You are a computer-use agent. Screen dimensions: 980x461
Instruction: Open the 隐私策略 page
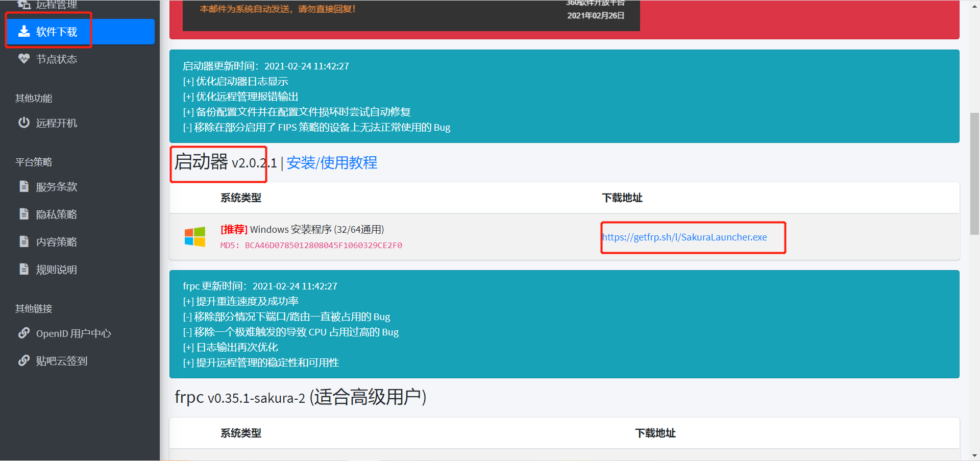coord(80,214)
